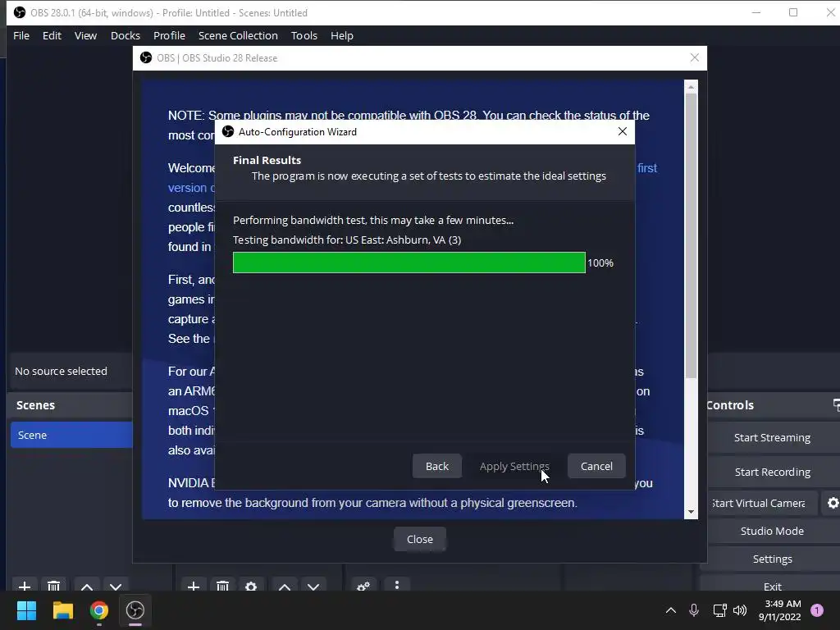Open volume control tray icon

pos(740,609)
